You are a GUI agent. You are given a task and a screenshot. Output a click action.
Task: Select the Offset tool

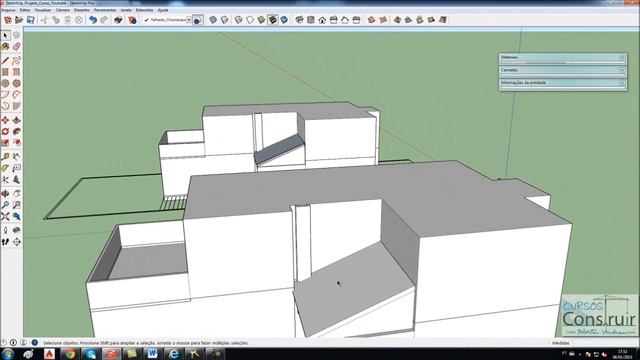tap(16, 143)
